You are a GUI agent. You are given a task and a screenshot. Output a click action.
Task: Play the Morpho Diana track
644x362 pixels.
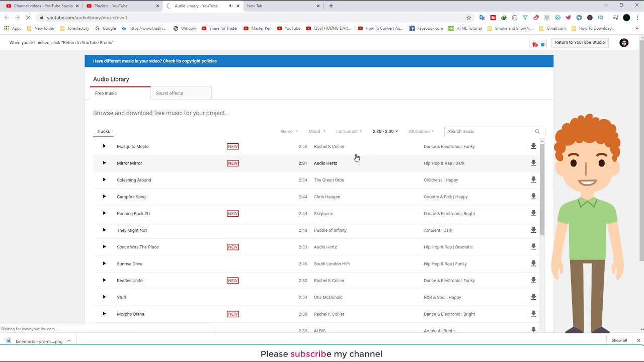click(x=104, y=314)
